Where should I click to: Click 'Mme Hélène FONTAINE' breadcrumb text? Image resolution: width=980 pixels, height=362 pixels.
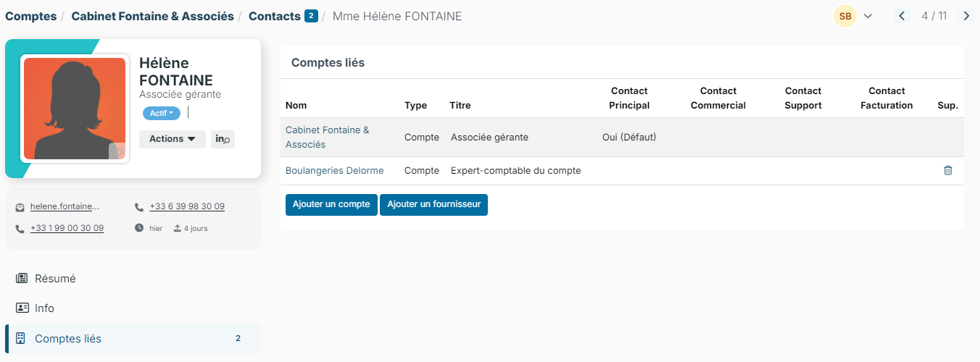[x=396, y=16]
